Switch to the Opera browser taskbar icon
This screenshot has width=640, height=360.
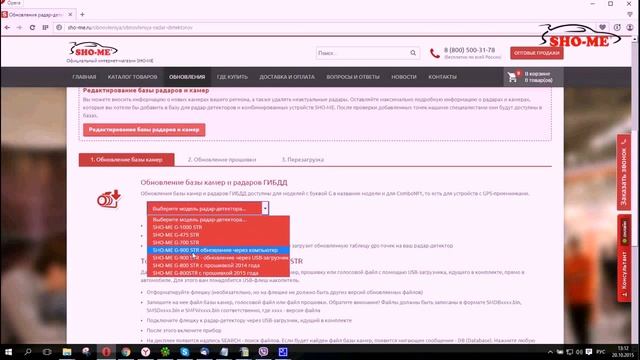[x=106, y=352]
